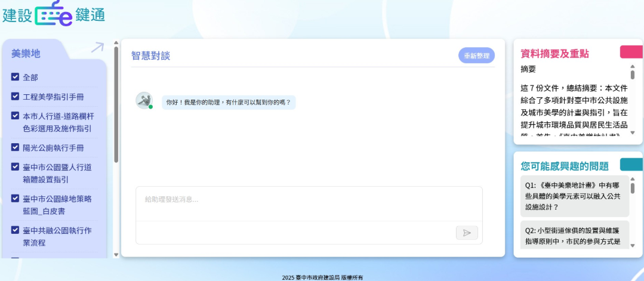Toggle 臺中共融公園執行作業流程 checkbox

(16, 230)
